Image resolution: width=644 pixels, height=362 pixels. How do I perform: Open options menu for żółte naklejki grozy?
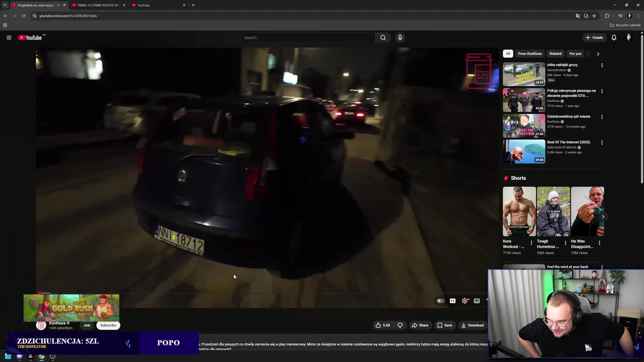pyautogui.click(x=602, y=65)
